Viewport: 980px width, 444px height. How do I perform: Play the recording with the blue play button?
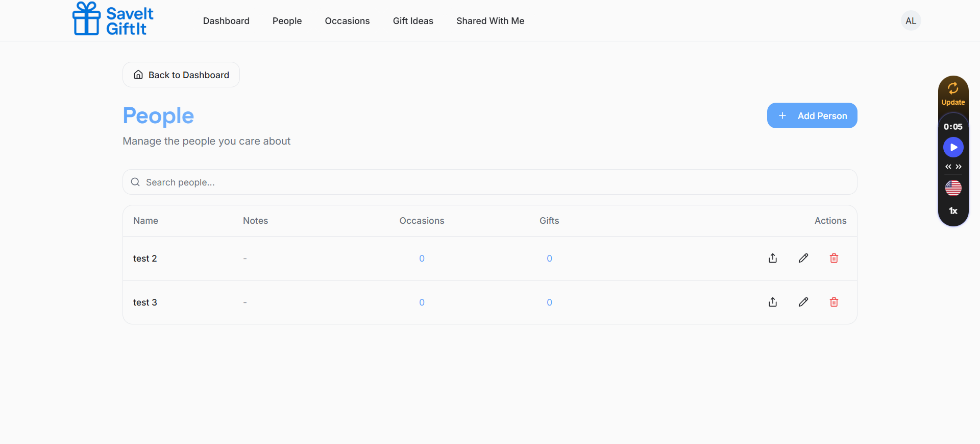point(953,147)
